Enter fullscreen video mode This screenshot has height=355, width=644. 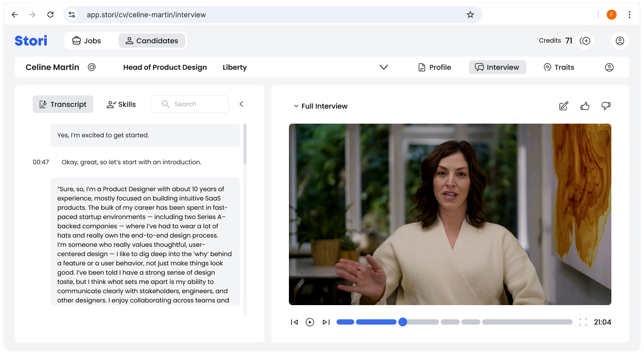coord(583,322)
